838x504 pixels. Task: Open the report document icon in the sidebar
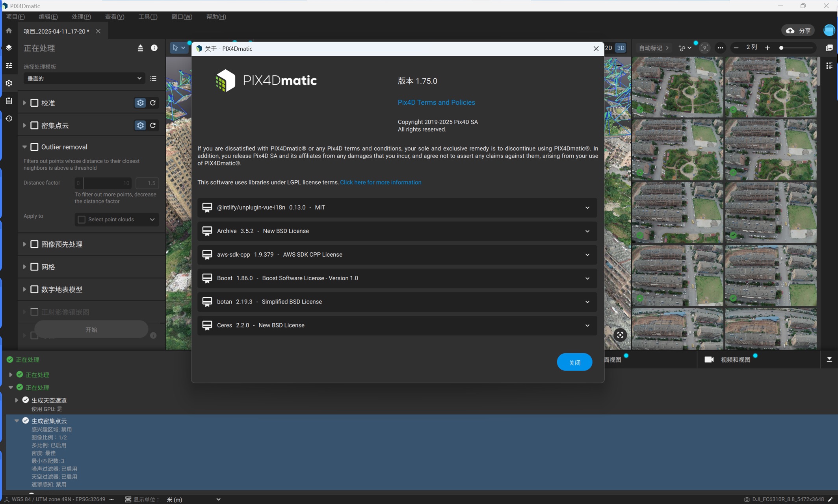coord(9,101)
